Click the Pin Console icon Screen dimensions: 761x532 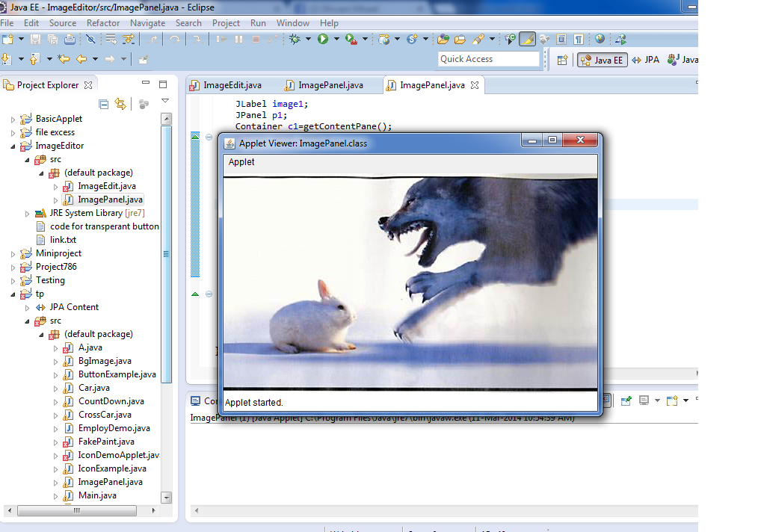[626, 400]
